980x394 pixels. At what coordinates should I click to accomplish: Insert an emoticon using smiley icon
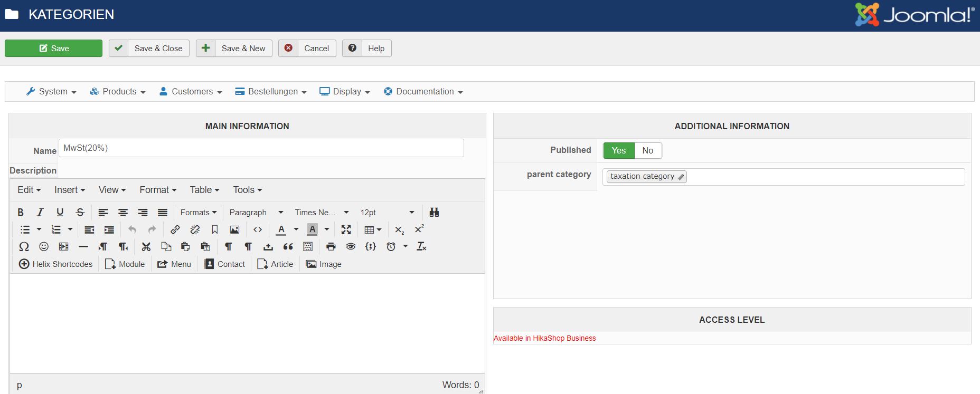point(44,246)
